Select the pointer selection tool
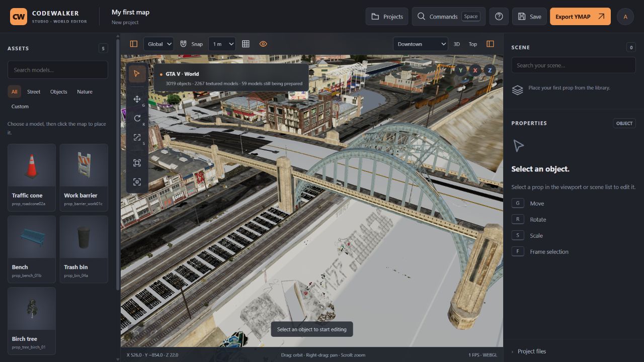 tap(137, 74)
